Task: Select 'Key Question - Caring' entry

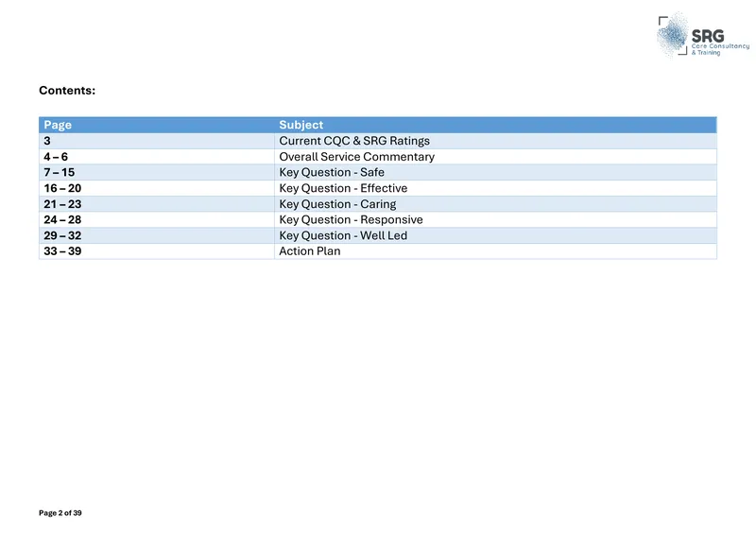Action: (x=337, y=204)
